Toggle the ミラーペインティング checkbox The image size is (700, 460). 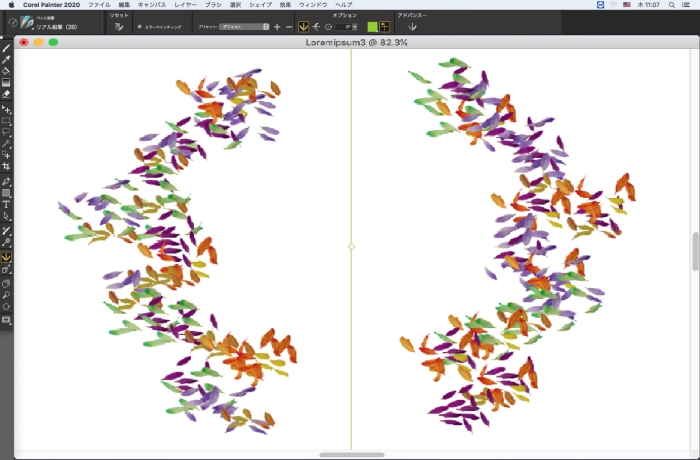[139, 27]
